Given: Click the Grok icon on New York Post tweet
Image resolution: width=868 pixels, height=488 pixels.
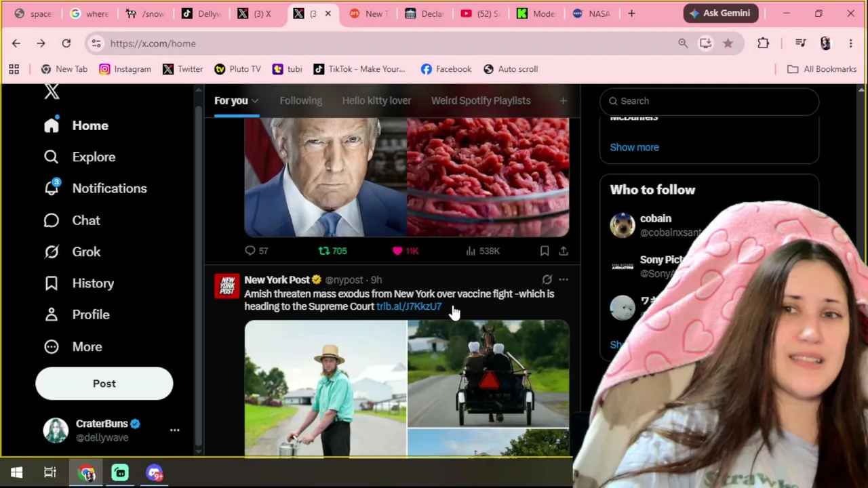Looking at the screenshot, I should point(547,279).
